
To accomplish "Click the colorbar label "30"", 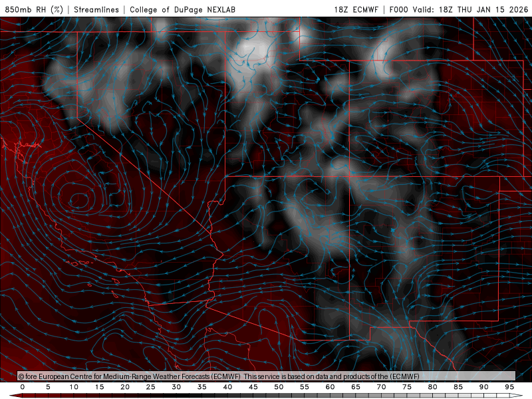I will 176,387.
